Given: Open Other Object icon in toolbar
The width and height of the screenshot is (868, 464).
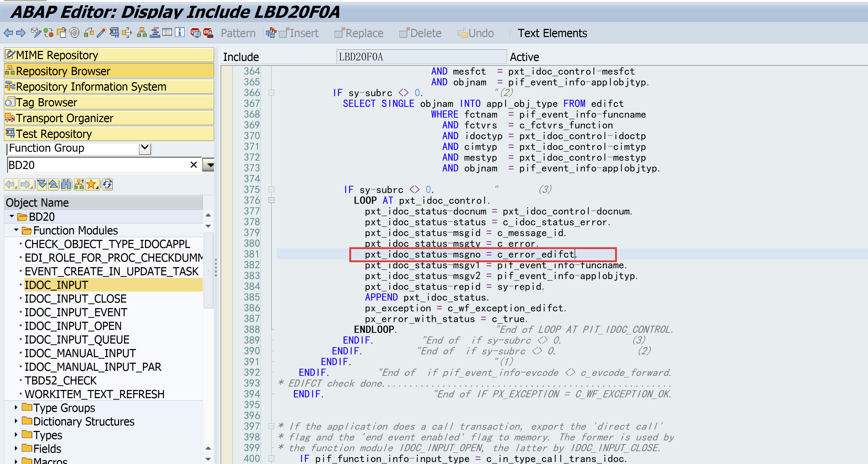Looking at the screenshot, I should (62, 33).
